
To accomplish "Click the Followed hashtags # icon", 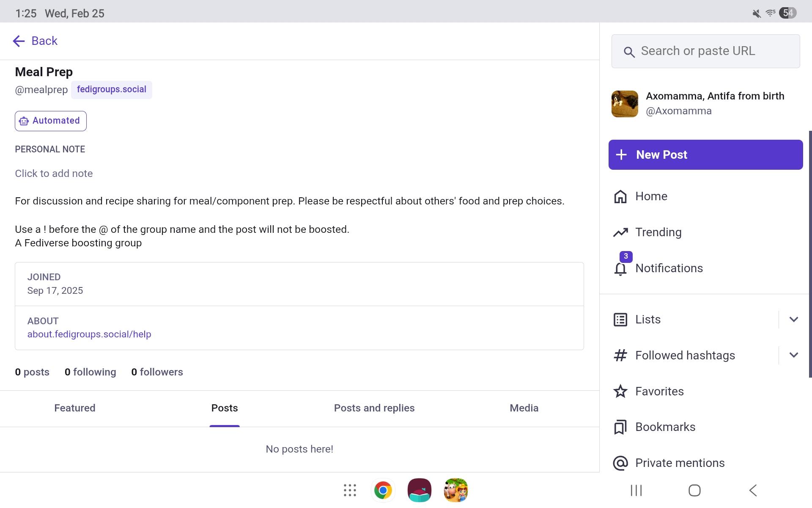I will tap(620, 356).
